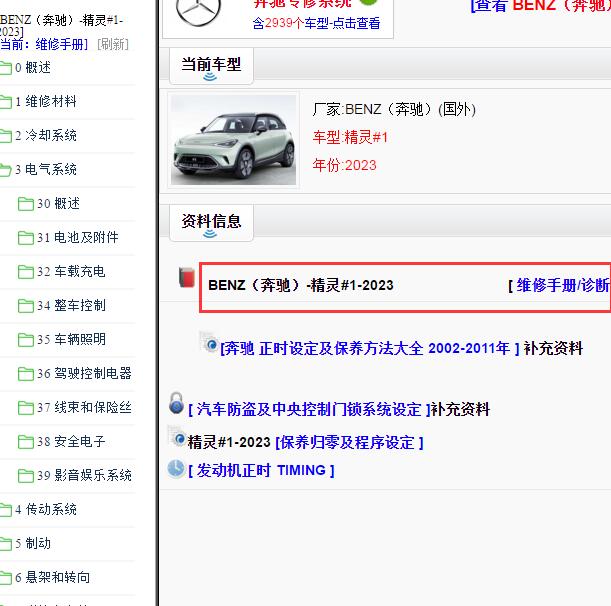This screenshot has height=606, width=611.
Task: Select the 资料信息 tab
Action: point(211,222)
